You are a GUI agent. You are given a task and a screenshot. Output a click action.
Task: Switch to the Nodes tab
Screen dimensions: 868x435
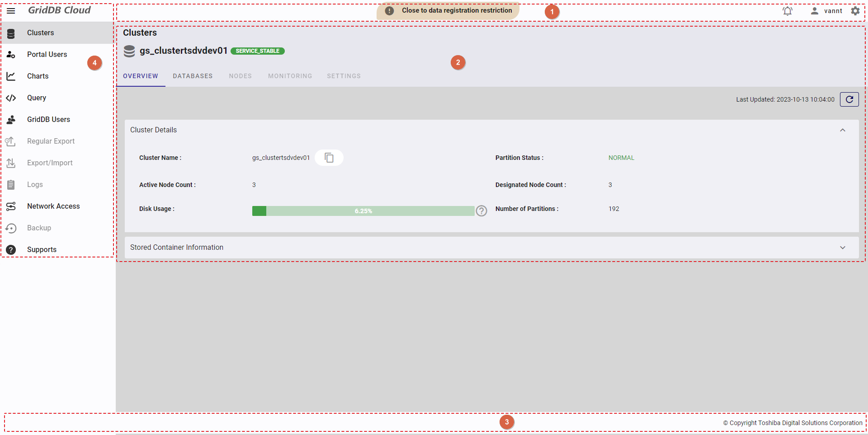point(240,76)
